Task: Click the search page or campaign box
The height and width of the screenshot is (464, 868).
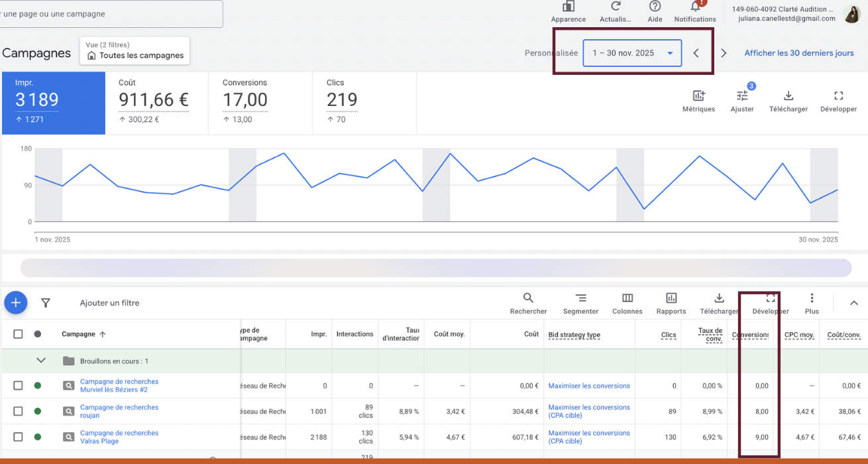Action: tap(110, 14)
